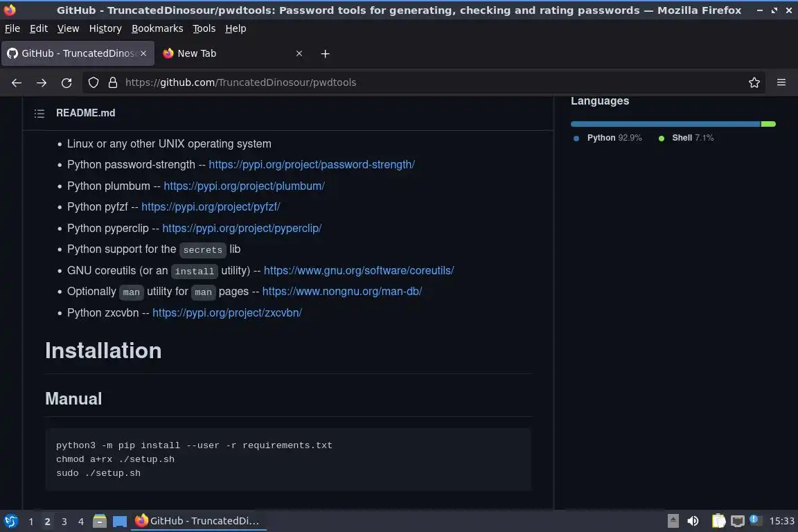Screen dimensions: 798x532
Task: Click the 'install' inline code label
Action: click(195, 272)
